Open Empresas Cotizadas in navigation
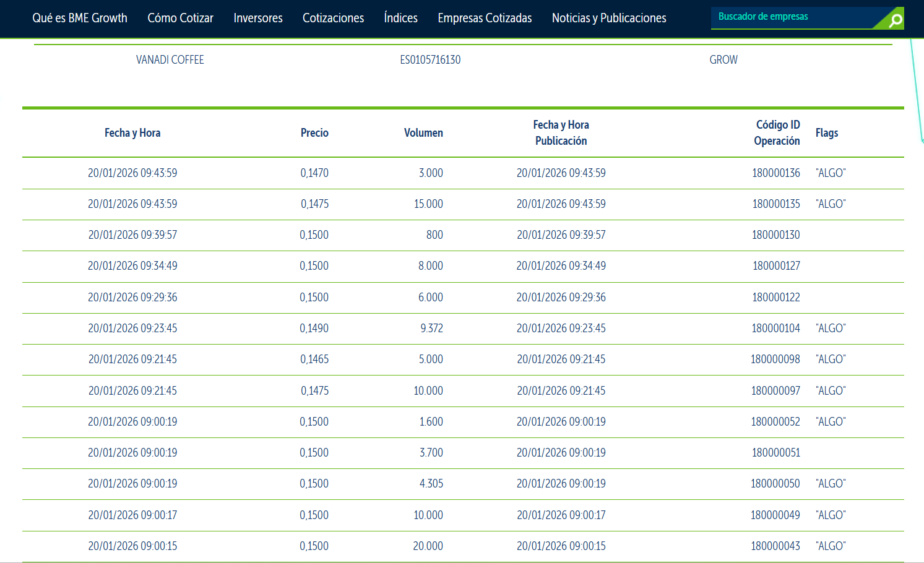The image size is (924, 563). click(x=485, y=19)
